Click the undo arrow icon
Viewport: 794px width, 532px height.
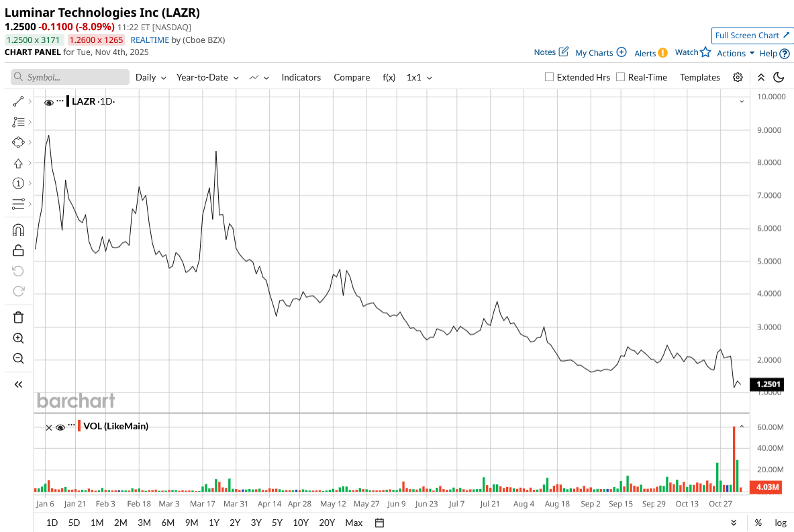[x=18, y=271]
